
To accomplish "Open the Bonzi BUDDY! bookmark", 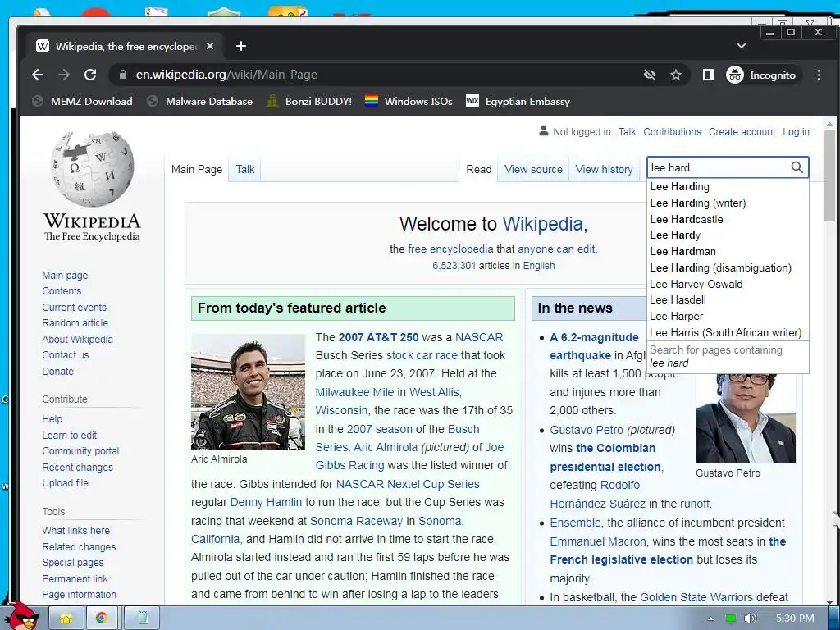I will click(x=309, y=101).
